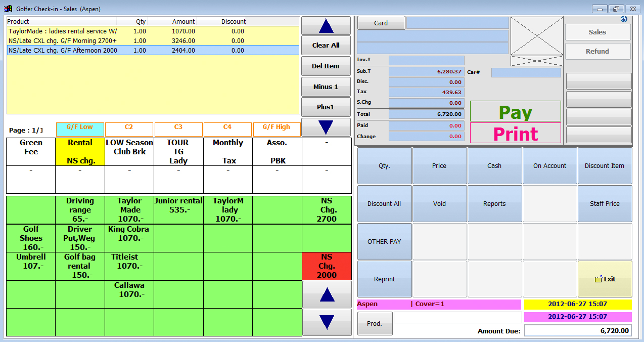Click the down arrow below Plus1

326,127
